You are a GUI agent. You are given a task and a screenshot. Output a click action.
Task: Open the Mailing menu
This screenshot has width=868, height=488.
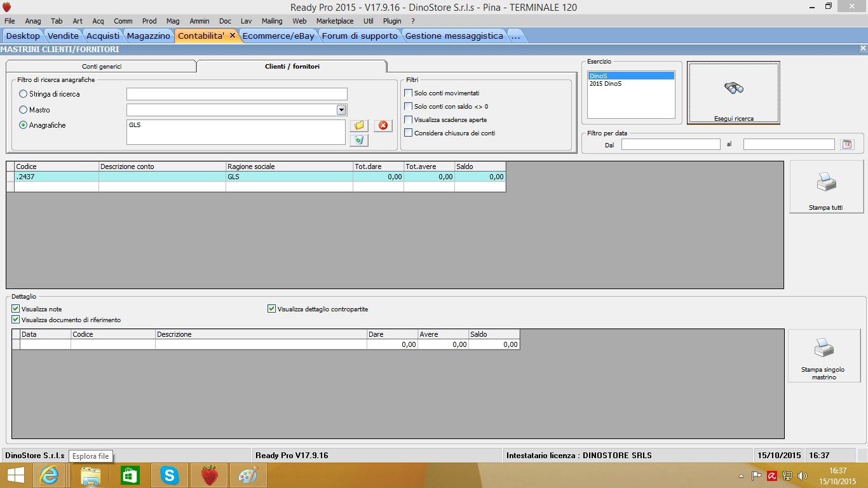tap(272, 21)
